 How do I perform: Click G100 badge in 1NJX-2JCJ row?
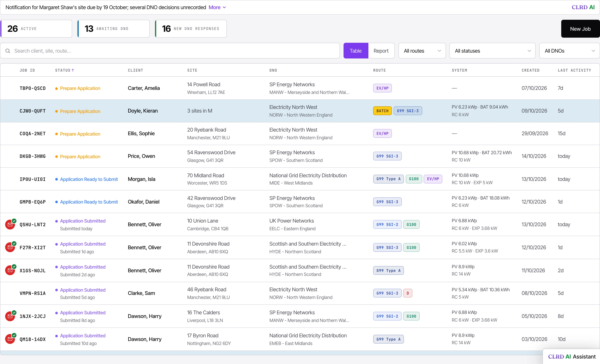(411, 316)
